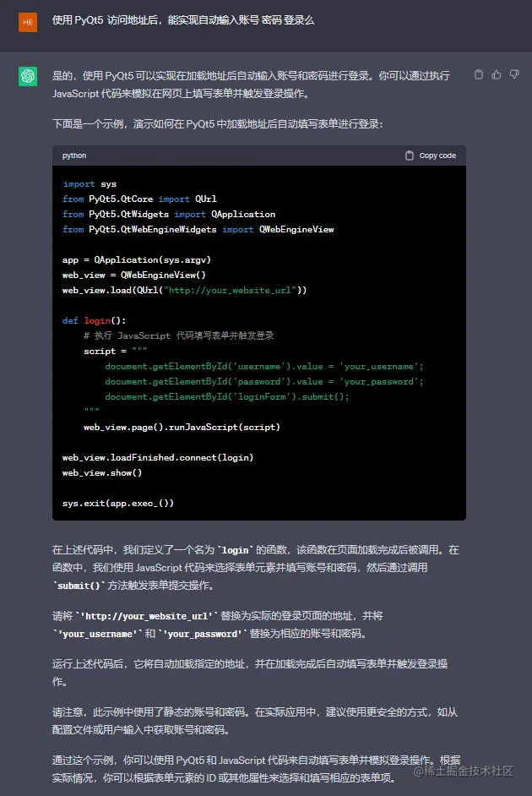
Task: Click the QtWidgets import QApplication line
Action: 169,215
